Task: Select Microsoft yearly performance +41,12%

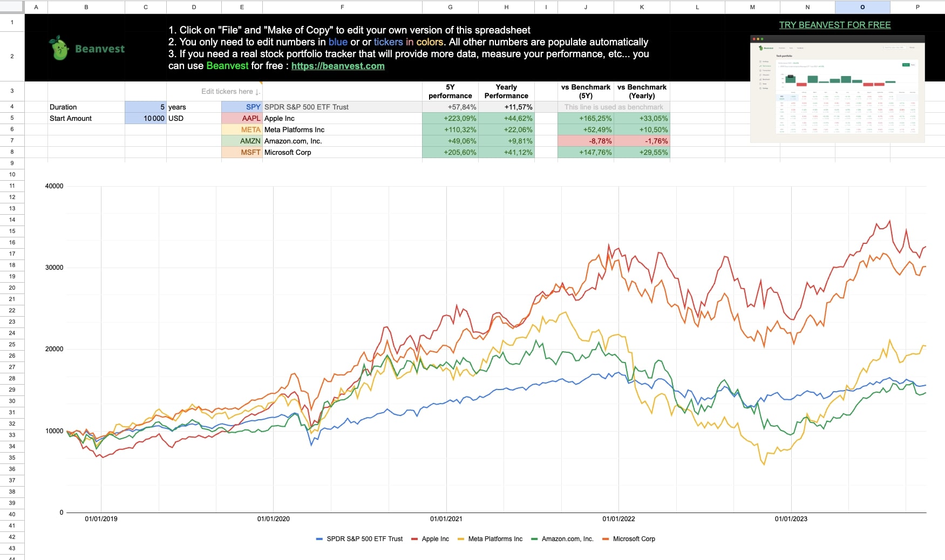Action: (x=506, y=152)
